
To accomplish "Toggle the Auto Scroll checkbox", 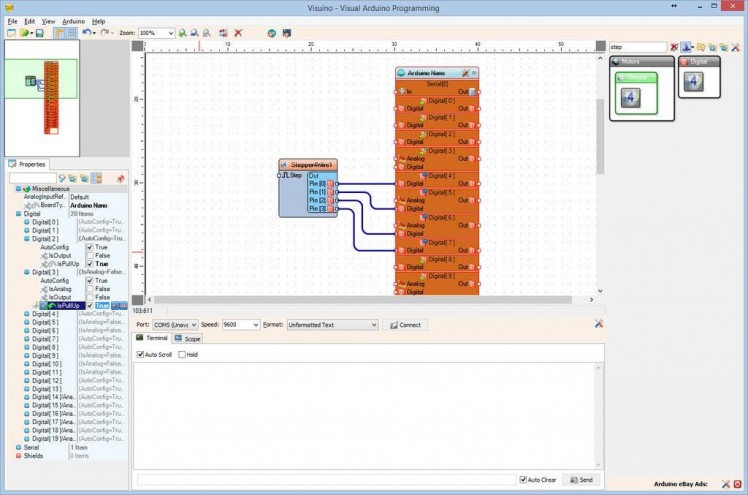I will pyautogui.click(x=141, y=354).
